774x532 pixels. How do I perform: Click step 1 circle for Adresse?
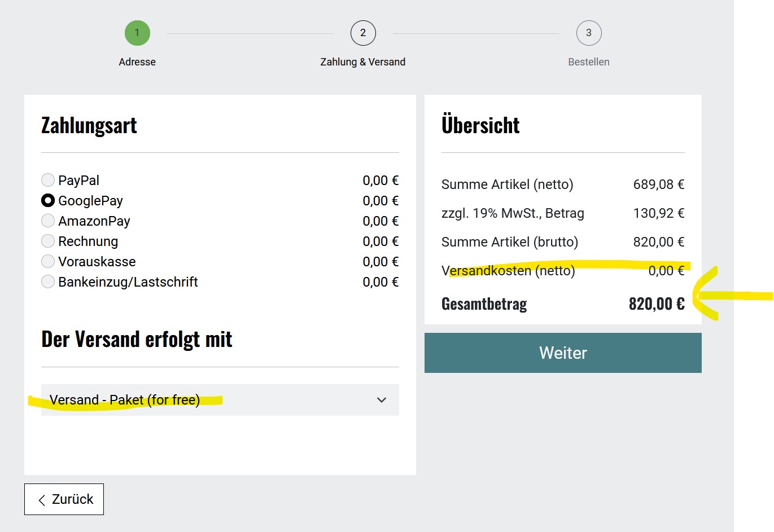click(137, 33)
